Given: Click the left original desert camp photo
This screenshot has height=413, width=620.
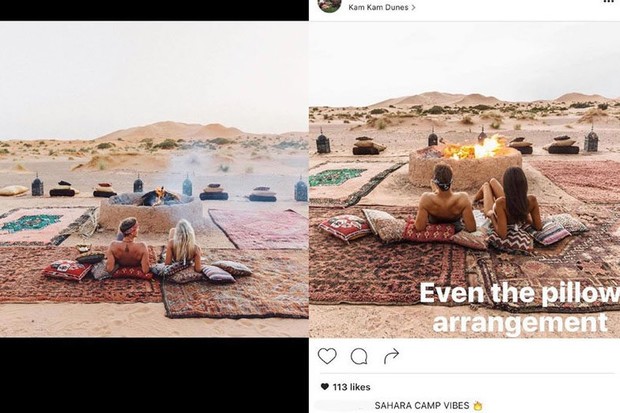Looking at the screenshot, I should pyautogui.click(x=154, y=179).
